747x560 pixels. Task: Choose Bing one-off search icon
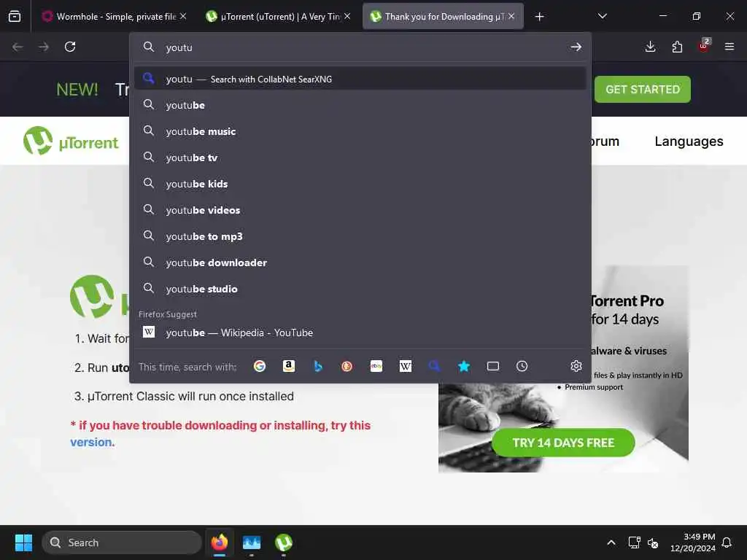point(318,366)
